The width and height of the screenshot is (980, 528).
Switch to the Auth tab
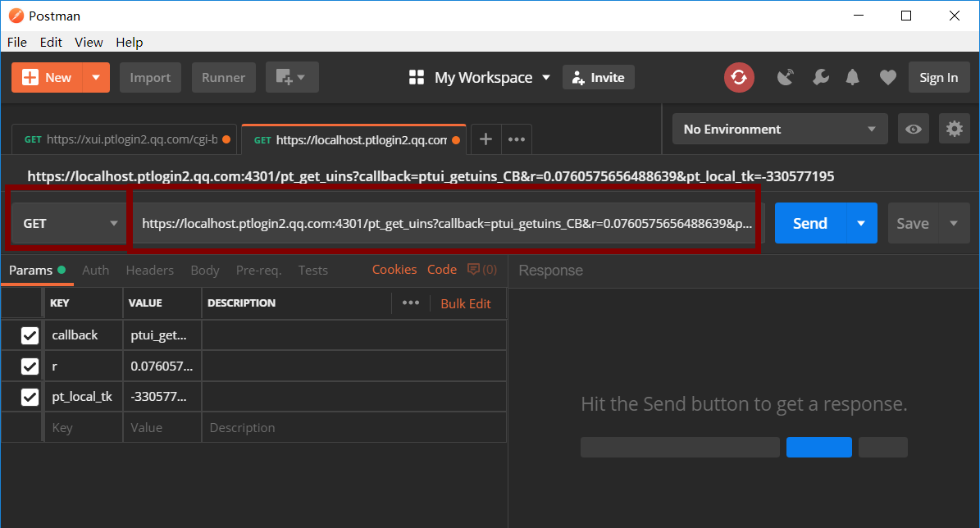point(96,270)
